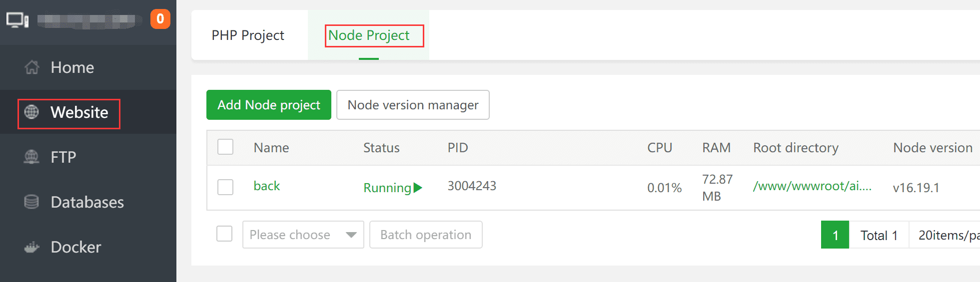This screenshot has width=980, height=282.
Task: Open the /www/wwwroot root directory link
Action: 812,186
